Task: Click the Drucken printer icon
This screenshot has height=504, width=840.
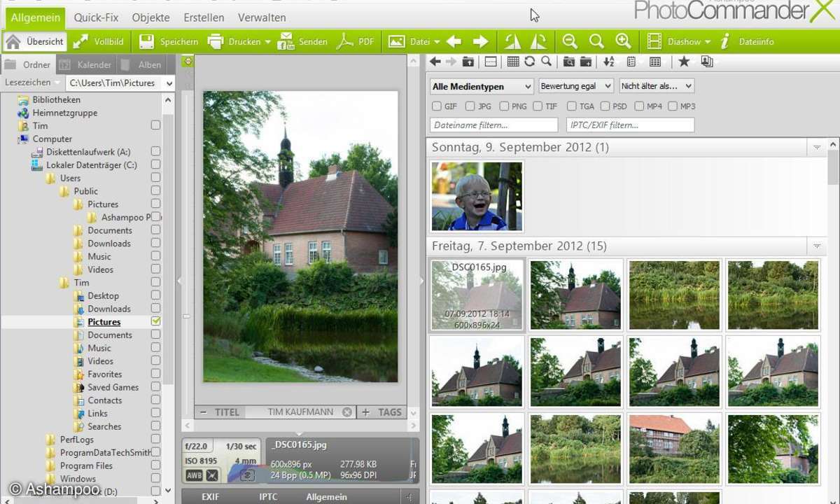Action: pos(216,42)
